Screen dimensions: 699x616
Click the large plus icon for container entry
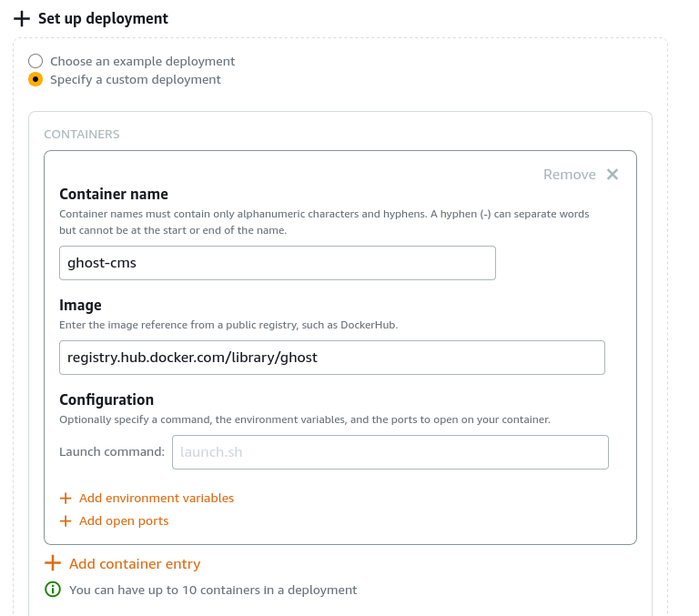point(53,563)
